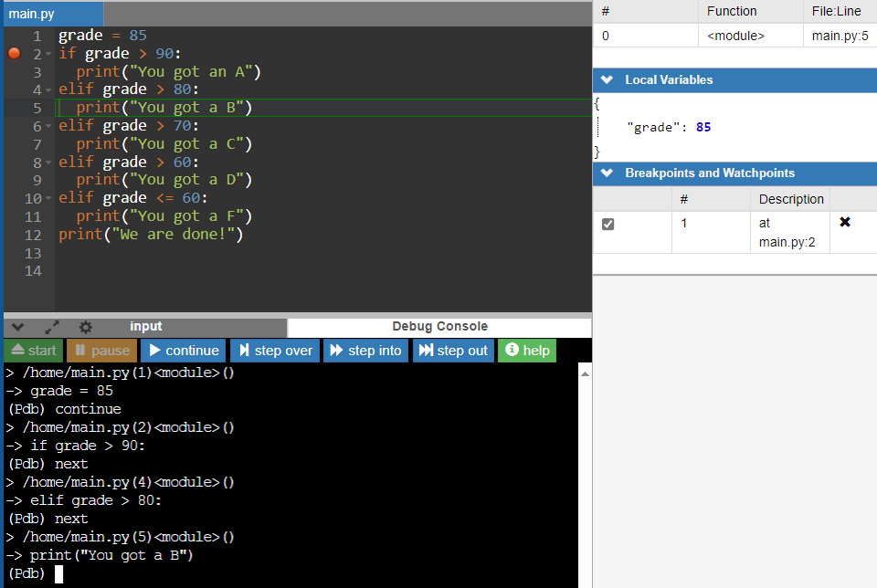Click the fullscreen expand arrows icon
The height and width of the screenshot is (588, 877).
[x=52, y=327]
